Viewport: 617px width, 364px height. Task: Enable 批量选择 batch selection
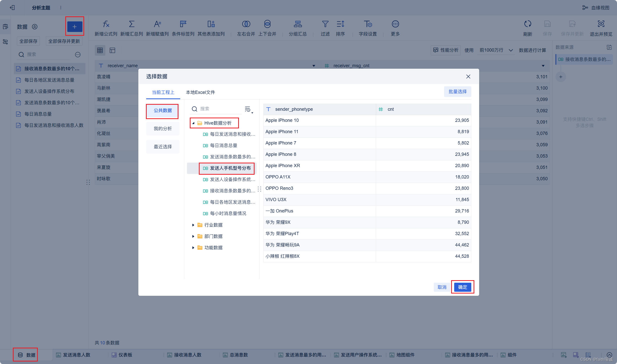[x=457, y=91]
